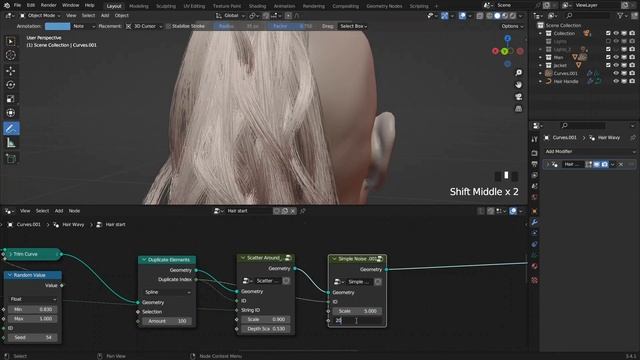Viewport: 640px width, 360px height.
Task: Uncheck Collection exclude checkbox in outliner
Action: coord(608,33)
